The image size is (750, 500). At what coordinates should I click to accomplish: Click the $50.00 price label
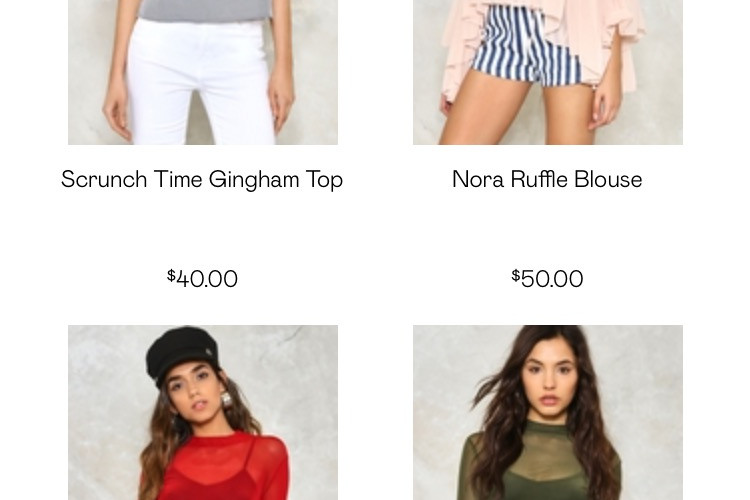(x=547, y=278)
